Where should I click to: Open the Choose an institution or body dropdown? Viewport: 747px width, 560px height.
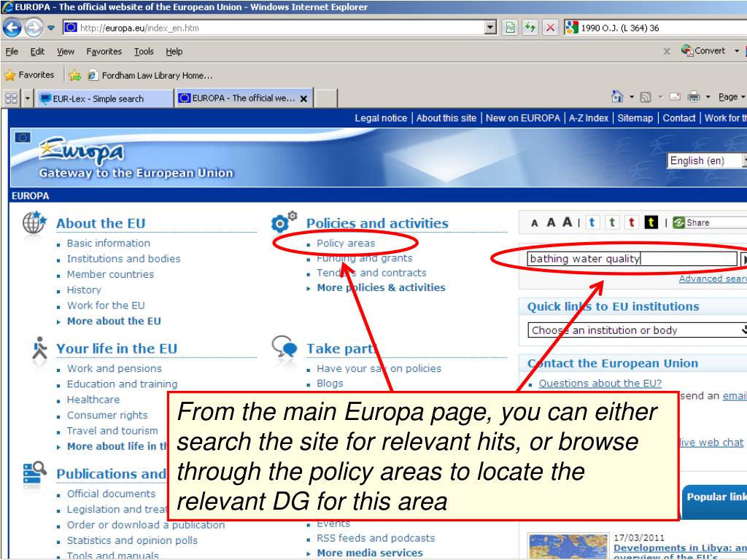(637, 330)
